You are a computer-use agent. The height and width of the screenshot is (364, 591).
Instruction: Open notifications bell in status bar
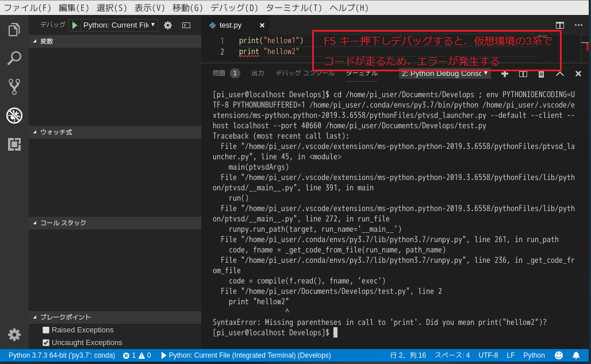click(x=576, y=355)
